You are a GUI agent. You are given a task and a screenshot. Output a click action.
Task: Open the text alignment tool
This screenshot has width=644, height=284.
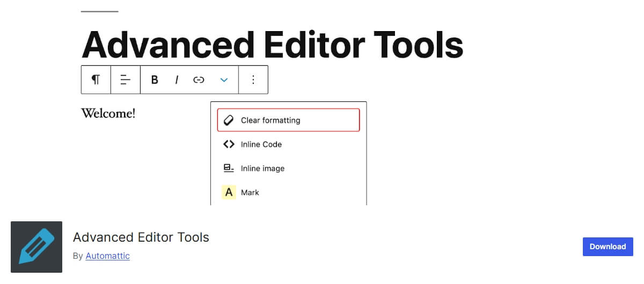pyautogui.click(x=125, y=80)
